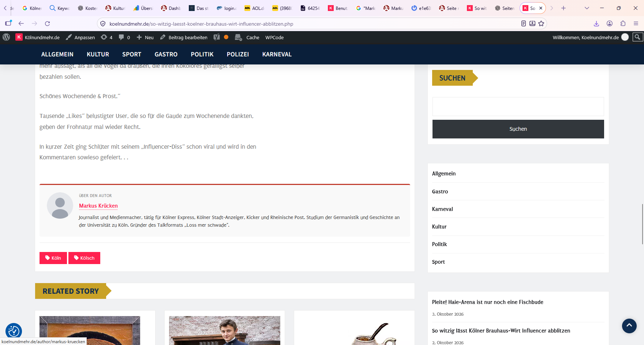Open the browser downloads icon
The height and width of the screenshot is (345, 644).
596,23
